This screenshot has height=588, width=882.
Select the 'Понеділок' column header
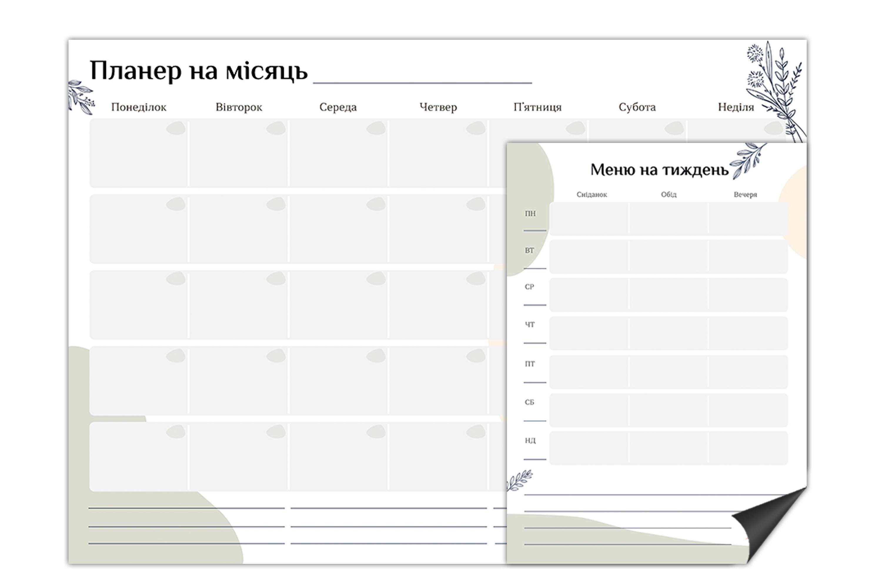pyautogui.click(x=139, y=107)
